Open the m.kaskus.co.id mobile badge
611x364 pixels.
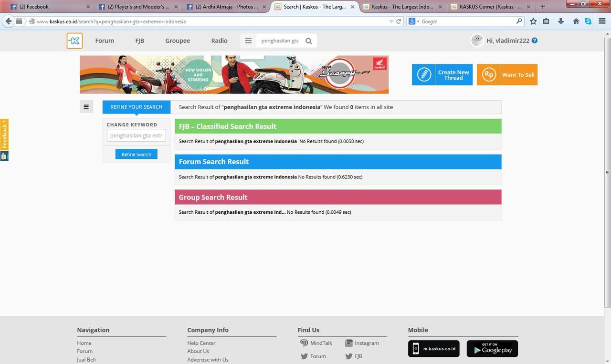pyautogui.click(x=433, y=349)
